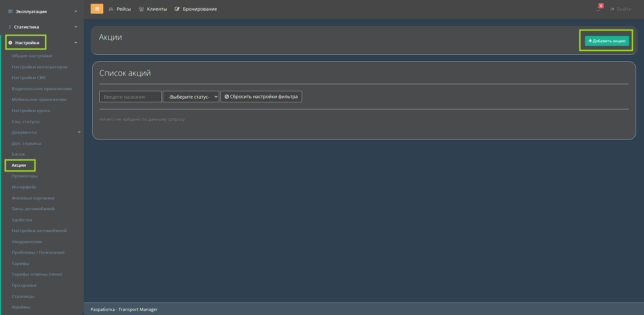Click the Бронирование edit icon
The width and height of the screenshot is (644, 315).
pyautogui.click(x=177, y=9)
